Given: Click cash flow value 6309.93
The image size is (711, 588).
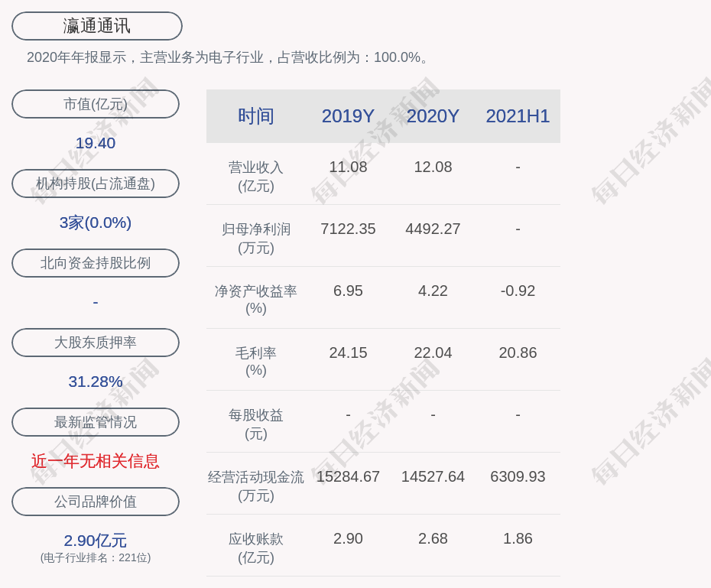Looking at the screenshot, I should click(x=518, y=476).
